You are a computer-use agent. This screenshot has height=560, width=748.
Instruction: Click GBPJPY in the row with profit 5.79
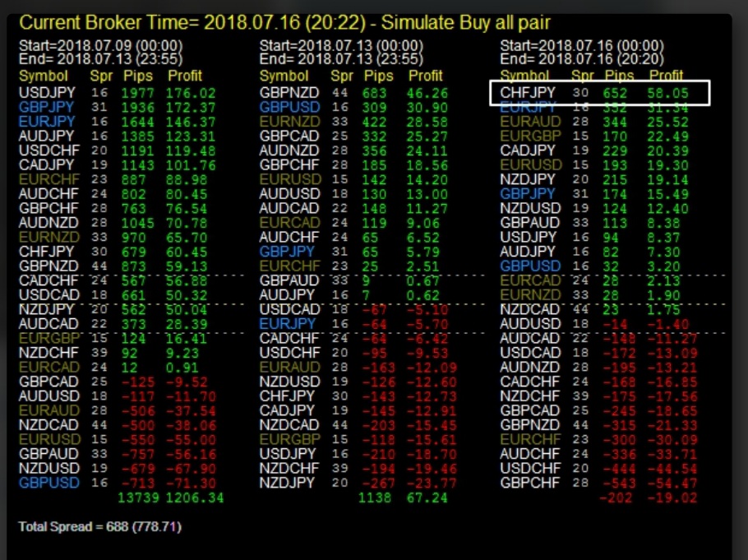click(287, 252)
